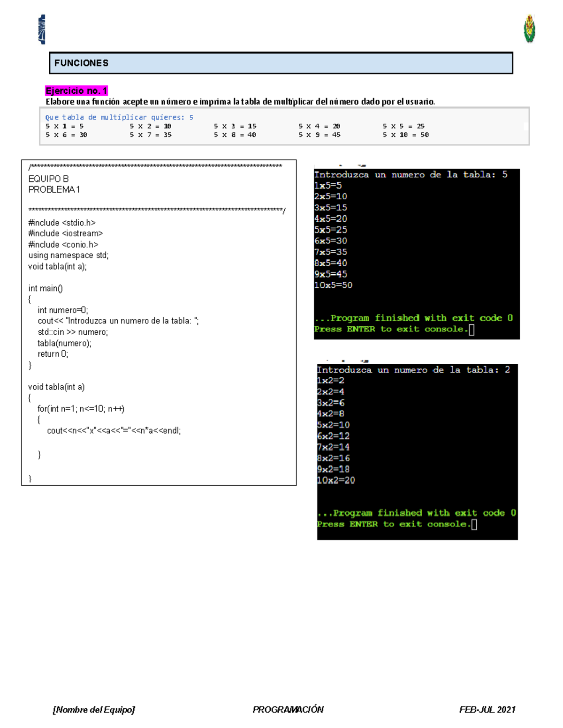
Task: Click the blue logo at top left
Action: pos(42,29)
